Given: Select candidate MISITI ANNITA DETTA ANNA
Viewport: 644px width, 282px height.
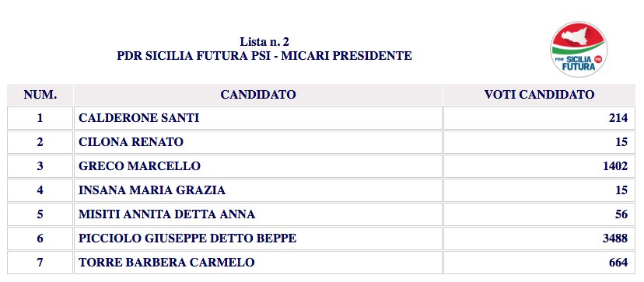Looking at the screenshot, I should 166,214.
